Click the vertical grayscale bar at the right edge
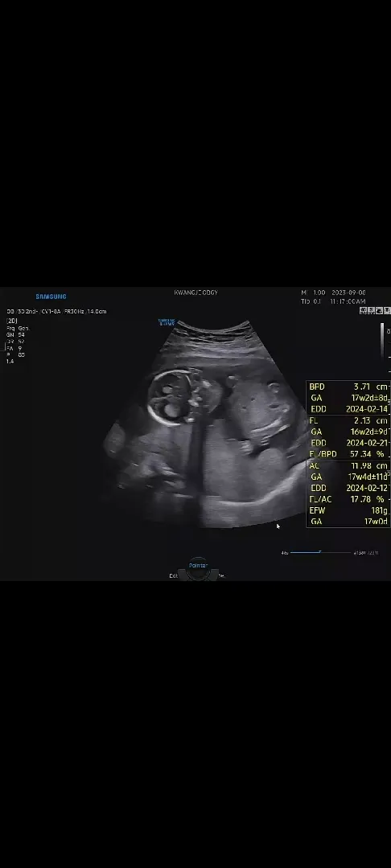Image resolution: width=391 pixels, height=868 pixels. pyautogui.click(x=382, y=341)
